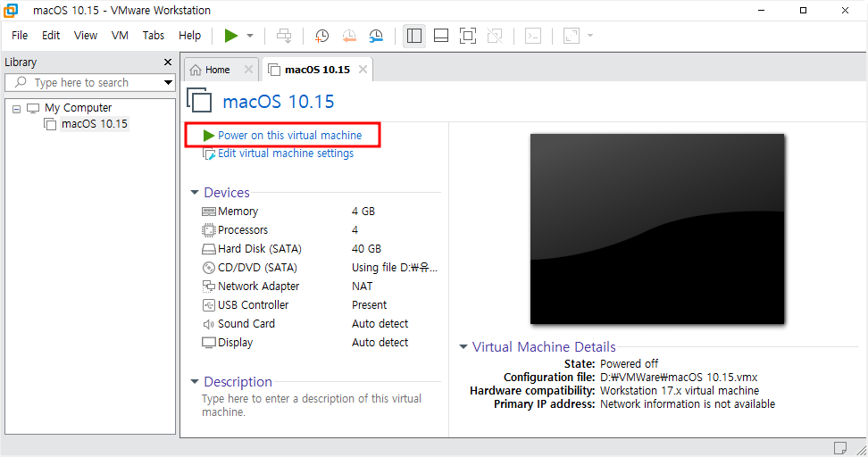868x457 pixels.
Task: Click the Sound Card speaker icon
Action: (x=209, y=324)
